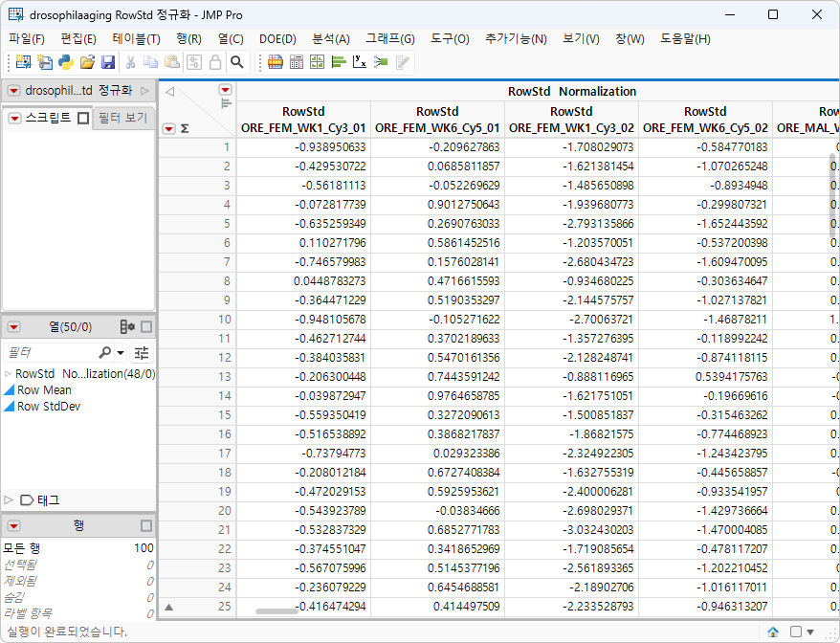
Task: Click the Tabulate calculator-style icon
Action: [x=297, y=62]
